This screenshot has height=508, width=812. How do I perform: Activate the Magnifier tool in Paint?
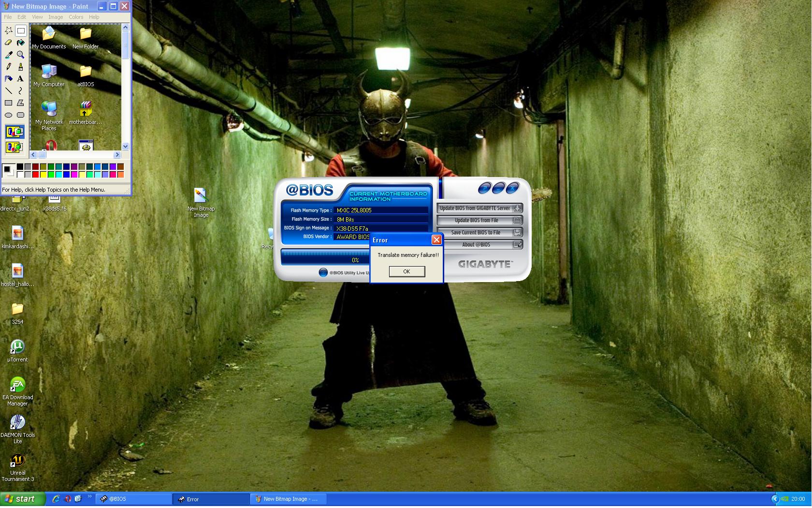(21, 55)
